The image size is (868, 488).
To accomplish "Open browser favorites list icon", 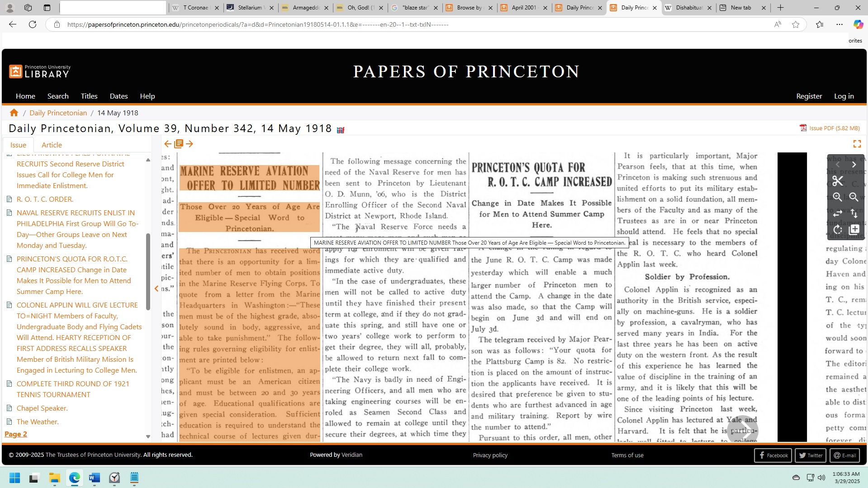I will (819, 24).
